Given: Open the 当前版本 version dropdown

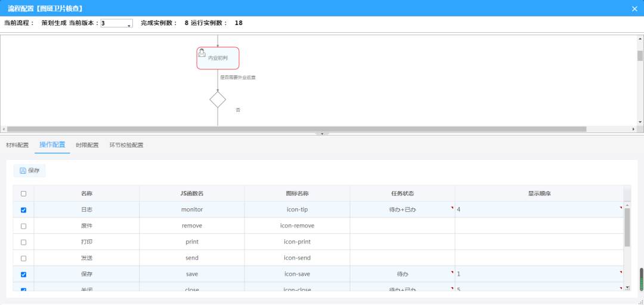Looking at the screenshot, I should tap(117, 23).
